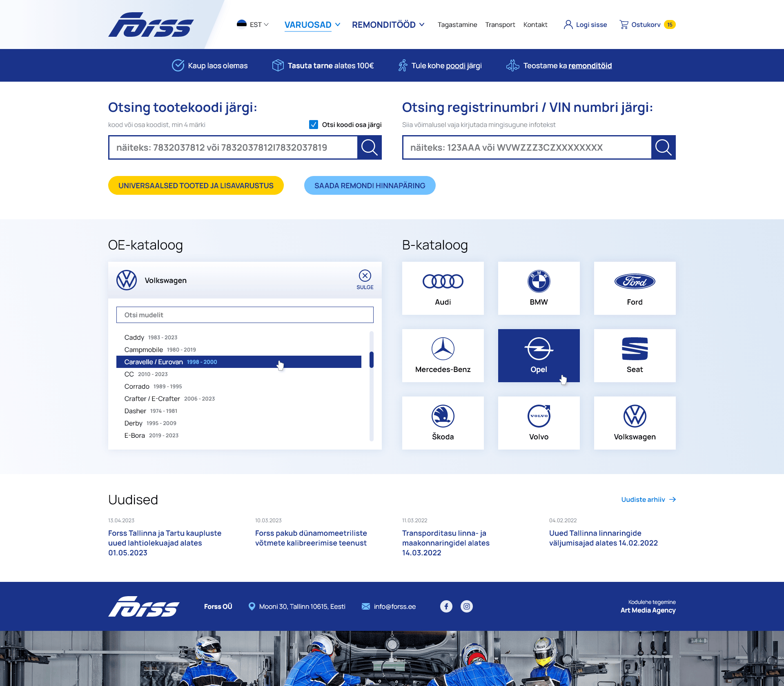Screen dimensions: 784x686
Task: Select Caravelle / Eurovan model
Action: point(239,362)
